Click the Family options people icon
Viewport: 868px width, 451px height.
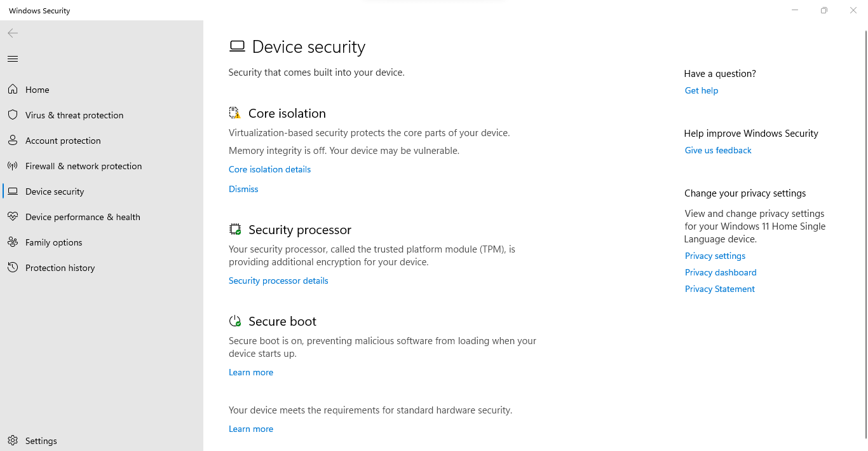13,242
